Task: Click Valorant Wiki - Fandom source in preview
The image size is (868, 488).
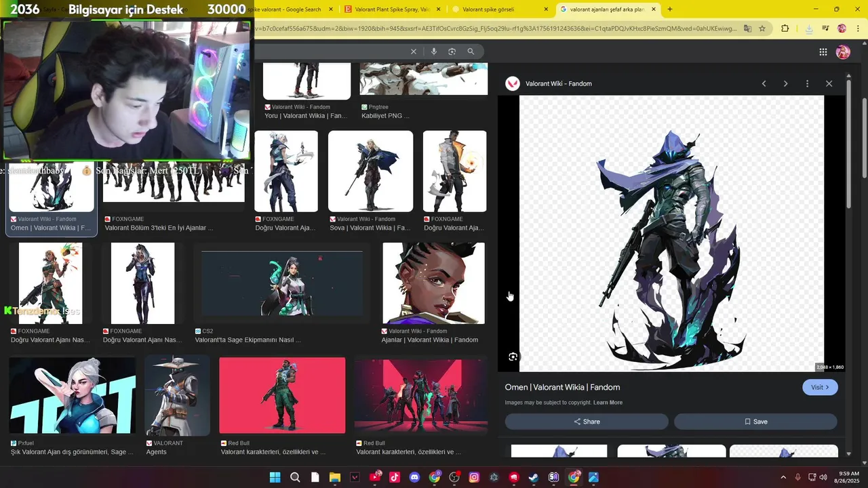Action: (x=559, y=83)
